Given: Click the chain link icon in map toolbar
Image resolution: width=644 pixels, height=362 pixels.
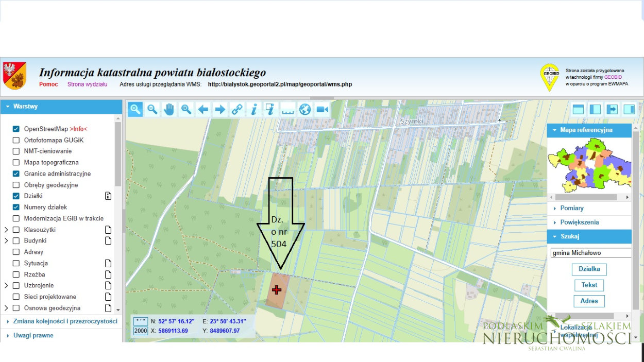Looking at the screenshot, I should [237, 109].
